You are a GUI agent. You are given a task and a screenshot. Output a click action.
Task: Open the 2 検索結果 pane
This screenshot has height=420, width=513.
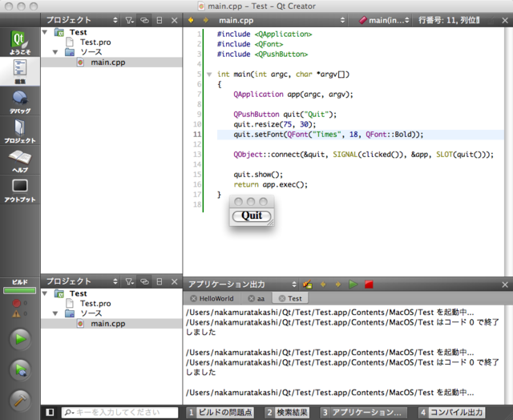(287, 412)
